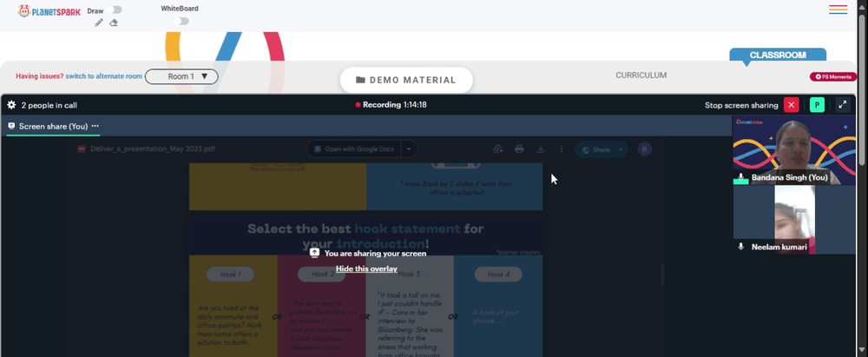Image resolution: width=868 pixels, height=357 pixels.
Task: Open the Curriculum tab
Action: pyautogui.click(x=641, y=76)
